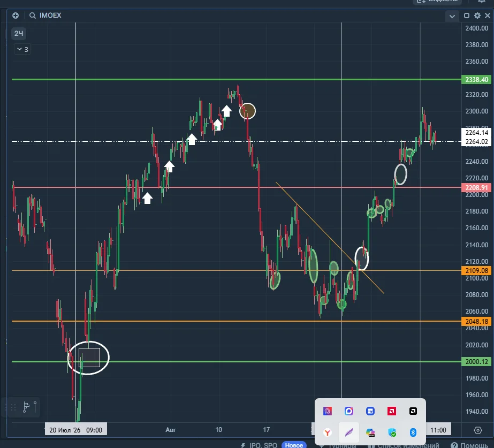Click the pink 2208.91 level label
This screenshot has height=448, width=494.
pyautogui.click(x=476, y=188)
